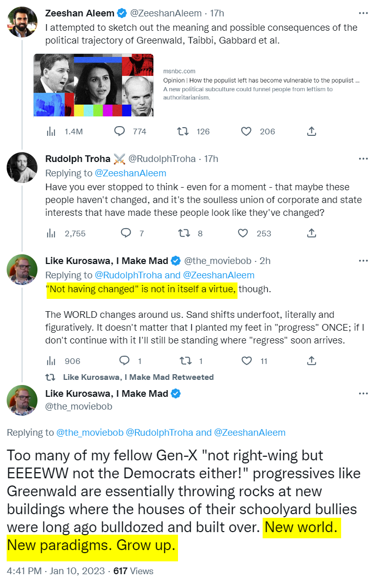376x588 pixels.
Task: Retweet Rudolph Troha's reply
Action: coord(183,233)
